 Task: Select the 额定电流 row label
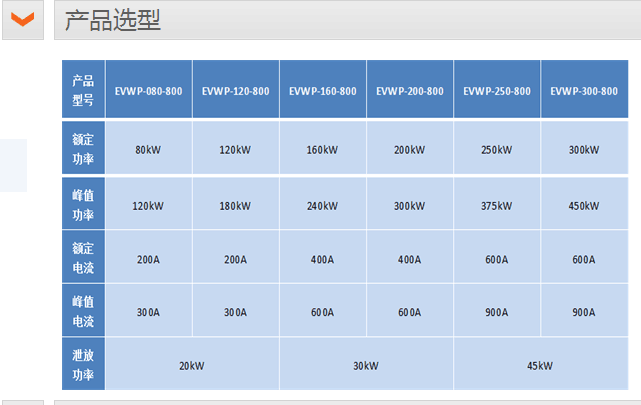(83, 259)
